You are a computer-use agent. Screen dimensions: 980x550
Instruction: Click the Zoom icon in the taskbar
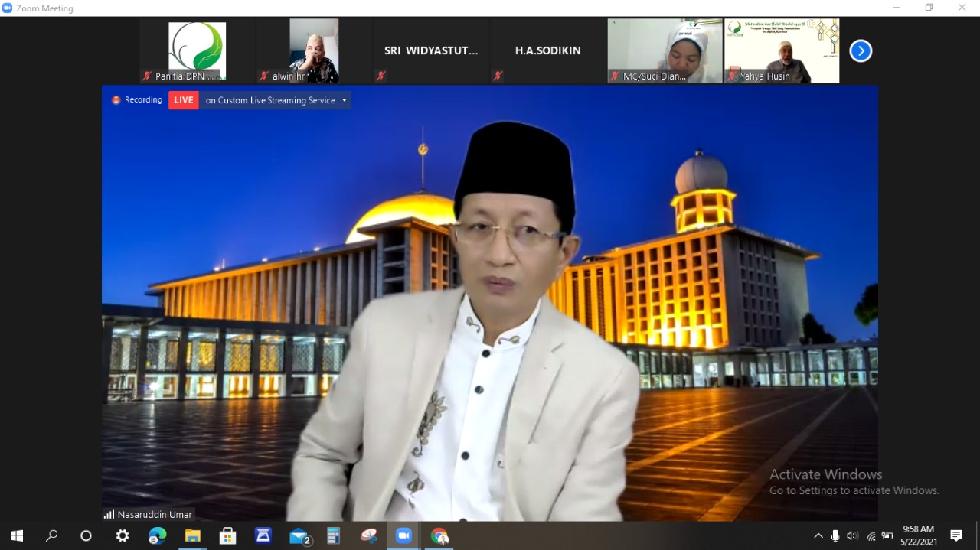click(403, 535)
